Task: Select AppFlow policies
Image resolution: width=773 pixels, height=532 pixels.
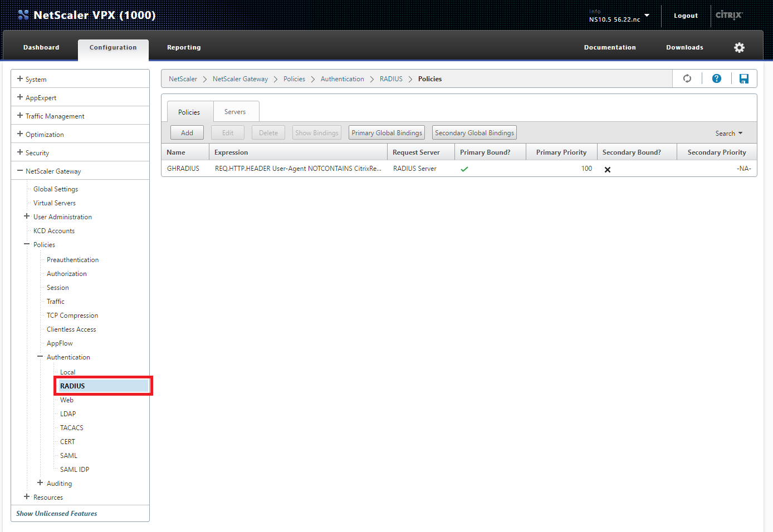Action: coord(60,343)
